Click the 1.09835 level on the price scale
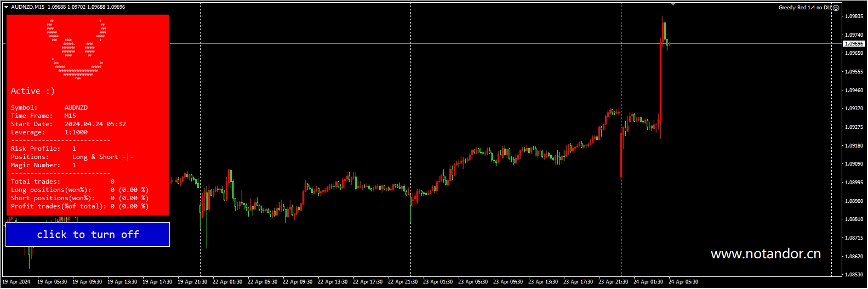The width and height of the screenshot is (868, 289). (854, 16)
